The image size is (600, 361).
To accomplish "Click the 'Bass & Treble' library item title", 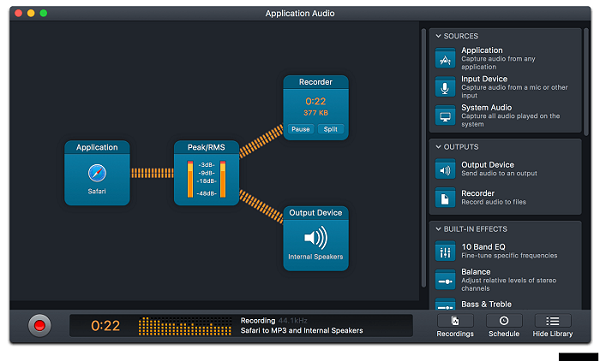I will click(x=486, y=304).
